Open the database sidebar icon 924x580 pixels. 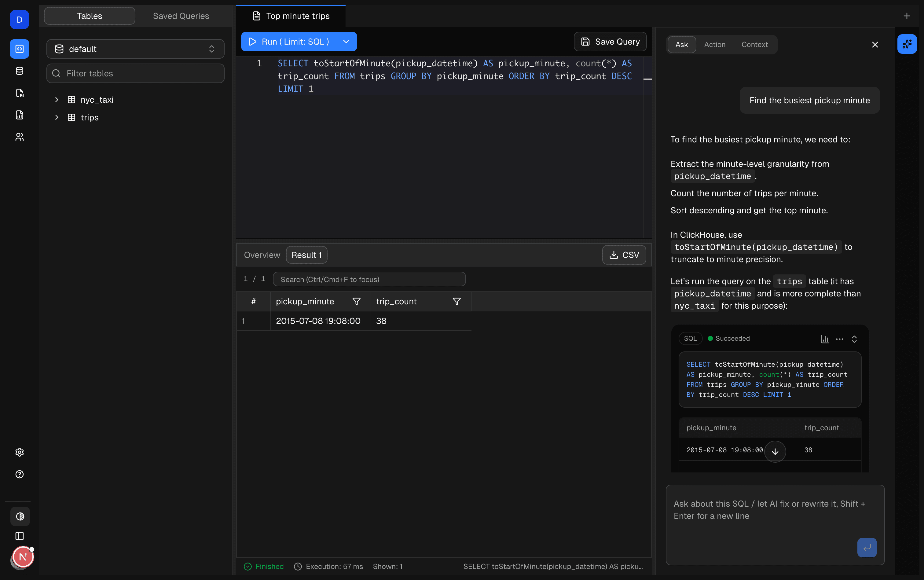[20, 71]
